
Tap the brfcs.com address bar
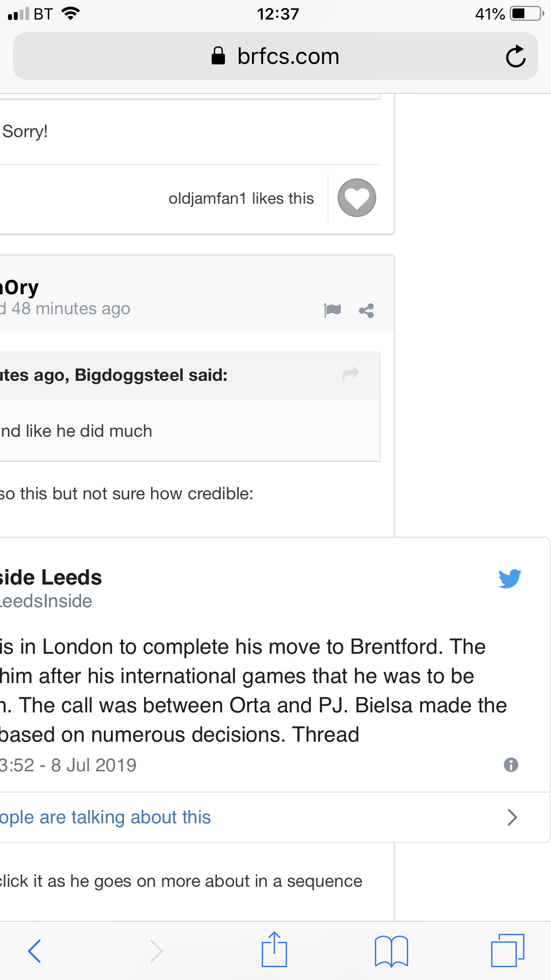pyautogui.click(x=275, y=56)
